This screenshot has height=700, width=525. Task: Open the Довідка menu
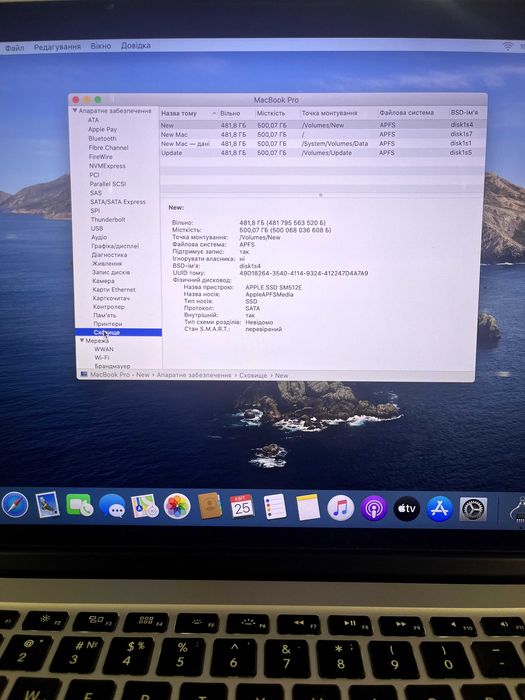(135, 46)
